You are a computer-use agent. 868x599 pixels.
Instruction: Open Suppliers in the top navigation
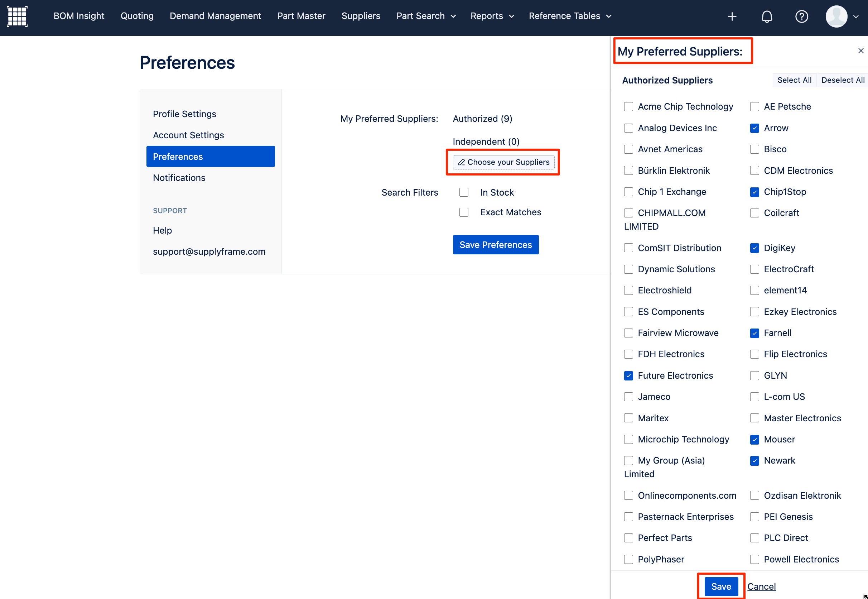coord(361,16)
